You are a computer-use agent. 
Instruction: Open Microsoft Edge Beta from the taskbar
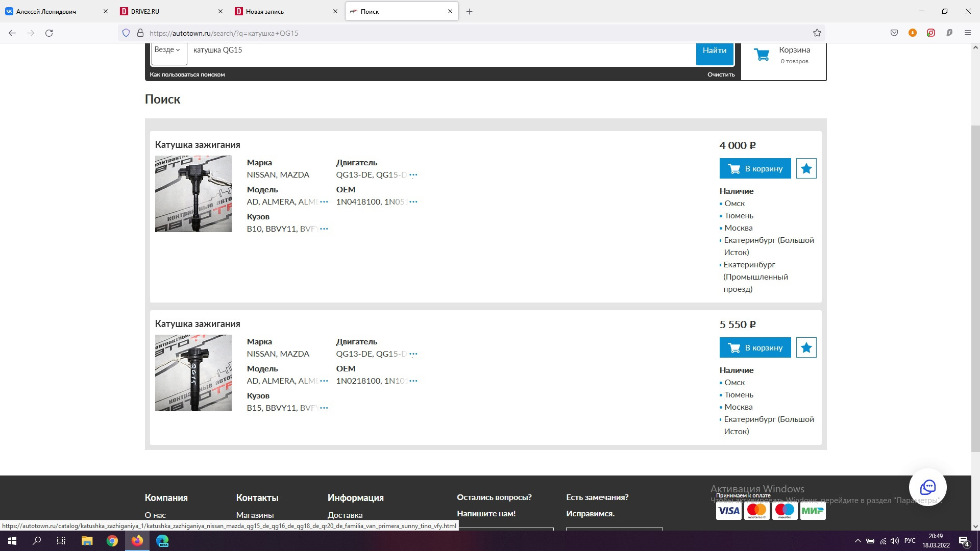[162, 541]
